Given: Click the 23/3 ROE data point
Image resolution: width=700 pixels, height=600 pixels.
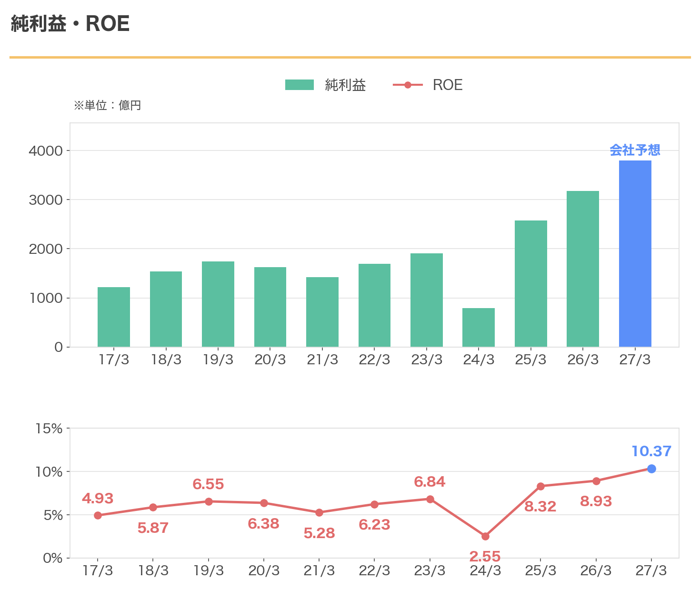Looking at the screenshot, I should [430, 499].
